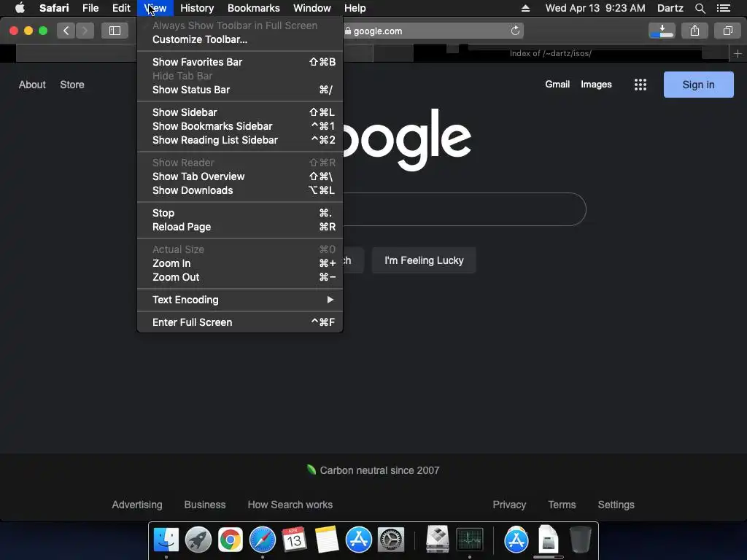Open Notes app in the Dock
747x560 pixels.
(x=326, y=540)
